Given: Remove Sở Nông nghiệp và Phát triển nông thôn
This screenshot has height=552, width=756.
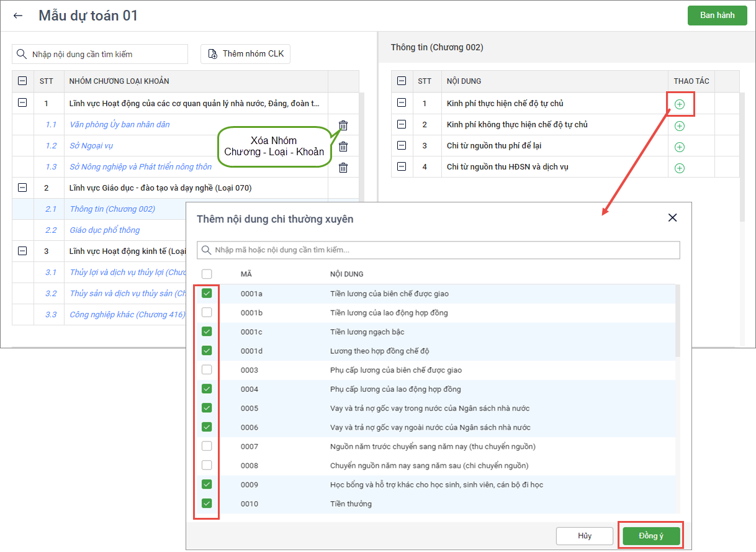Looking at the screenshot, I should 343,168.
